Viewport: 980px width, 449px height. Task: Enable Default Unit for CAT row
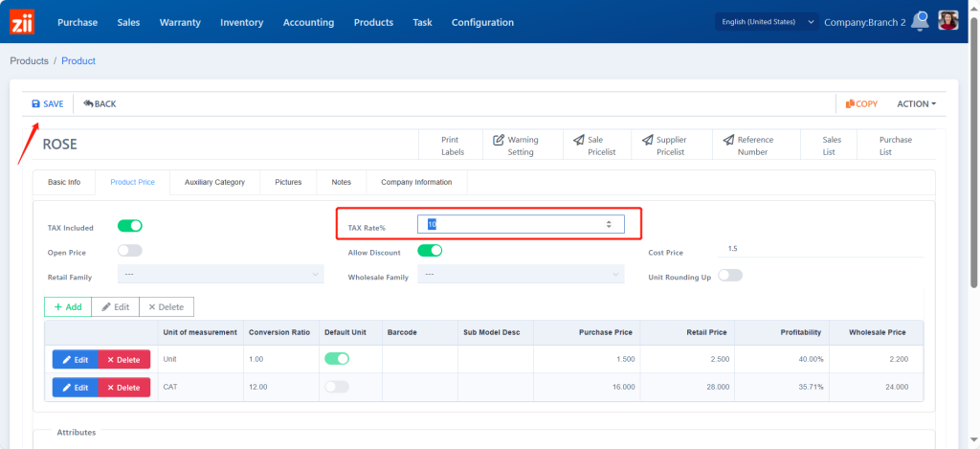coord(337,387)
